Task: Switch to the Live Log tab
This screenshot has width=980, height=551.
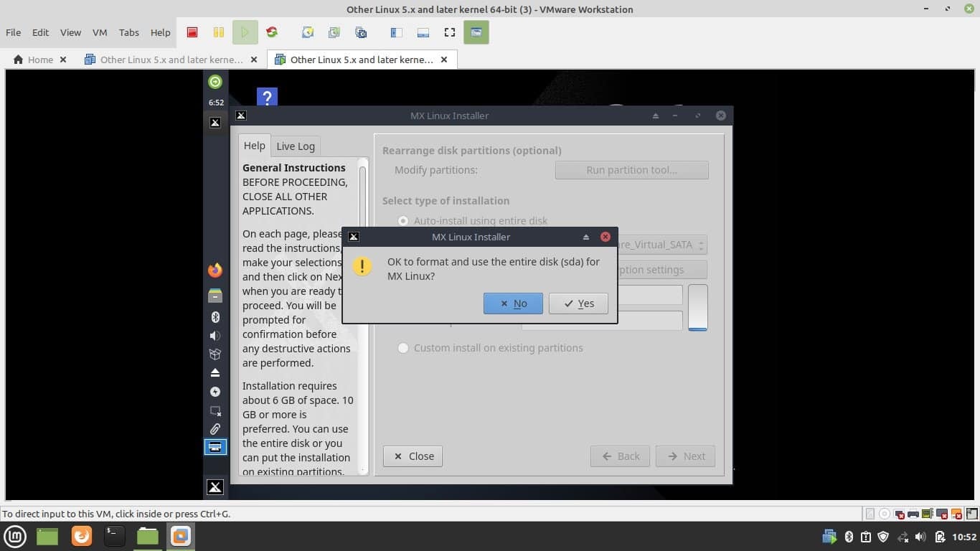Action: click(x=296, y=146)
